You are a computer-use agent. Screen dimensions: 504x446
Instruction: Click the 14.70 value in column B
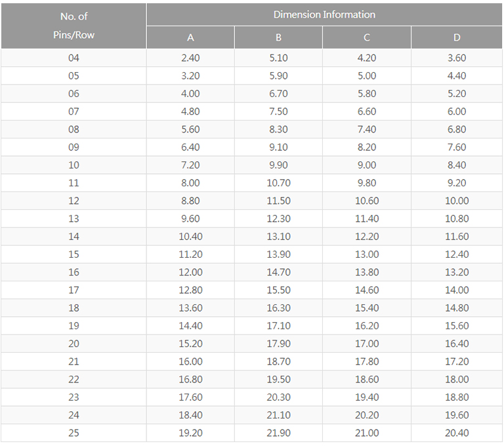(278, 272)
